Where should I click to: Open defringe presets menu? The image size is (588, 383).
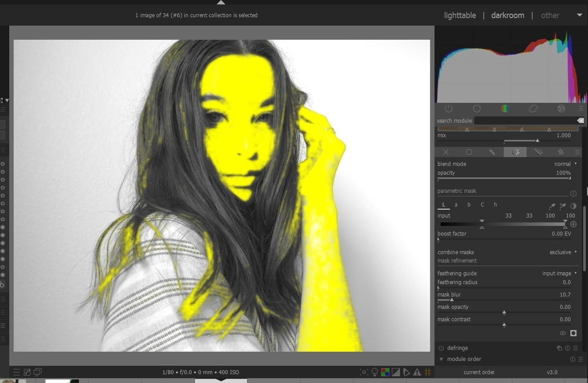(575, 348)
